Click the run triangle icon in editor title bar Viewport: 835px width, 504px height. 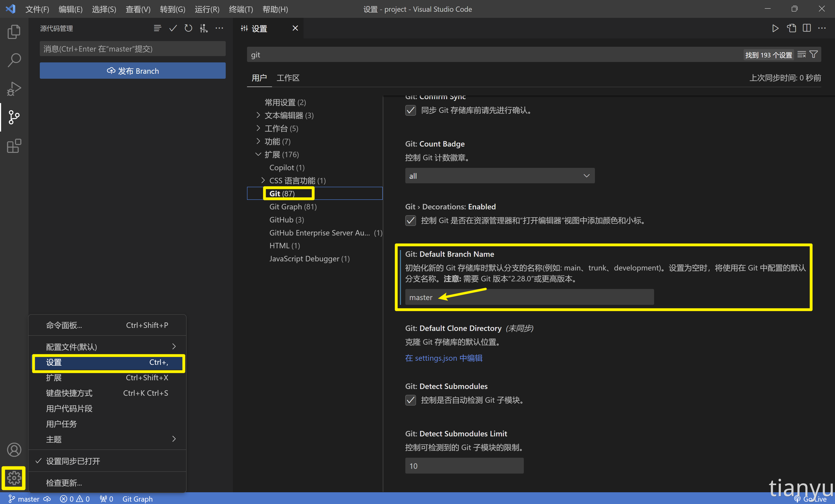pyautogui.click(x=775, y=28)
